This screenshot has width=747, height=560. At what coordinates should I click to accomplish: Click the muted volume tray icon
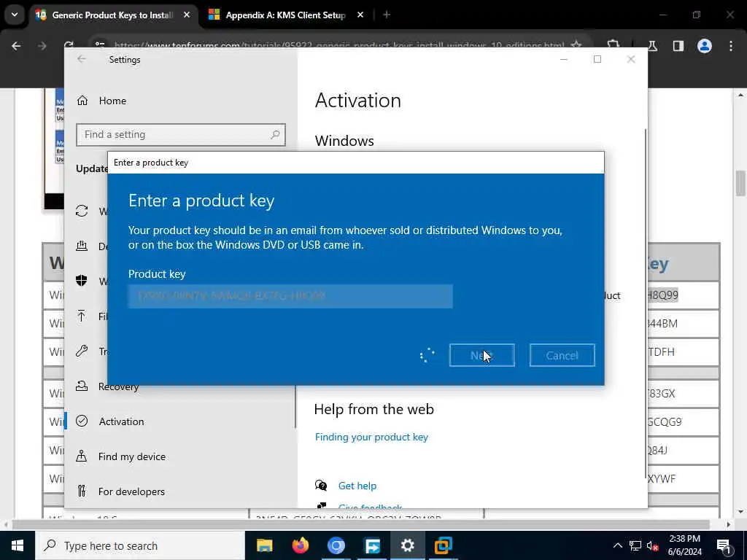653,545
